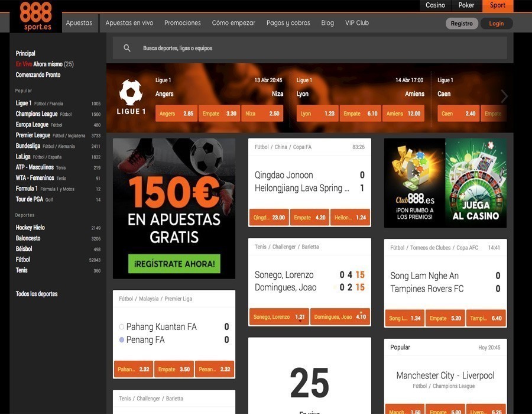Open En Vivo Ahora mismo
This screenshot has height=414, width=532.
[44, 64]
